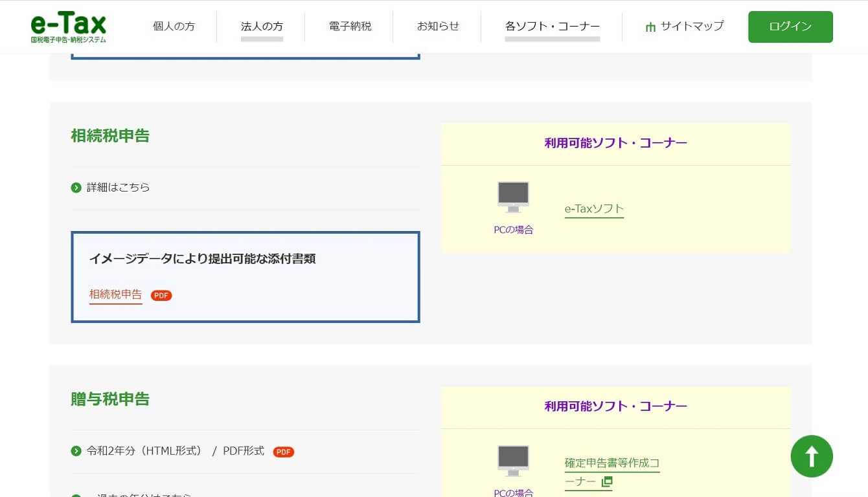Open the 電子納税 menu

point(350,27)
